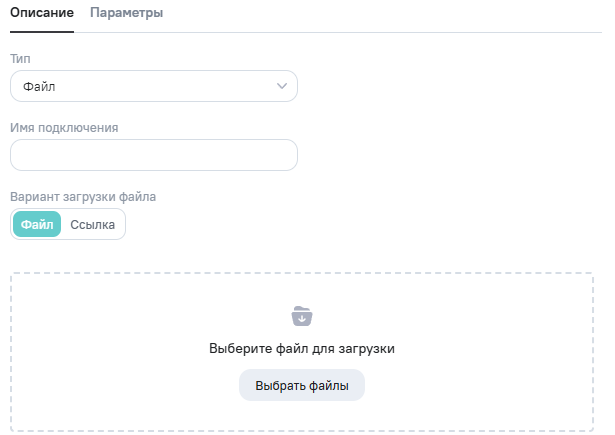Switch to the Параметры tab
The image size is (615, 435).
pyautogui.click(x=126, y=13)
